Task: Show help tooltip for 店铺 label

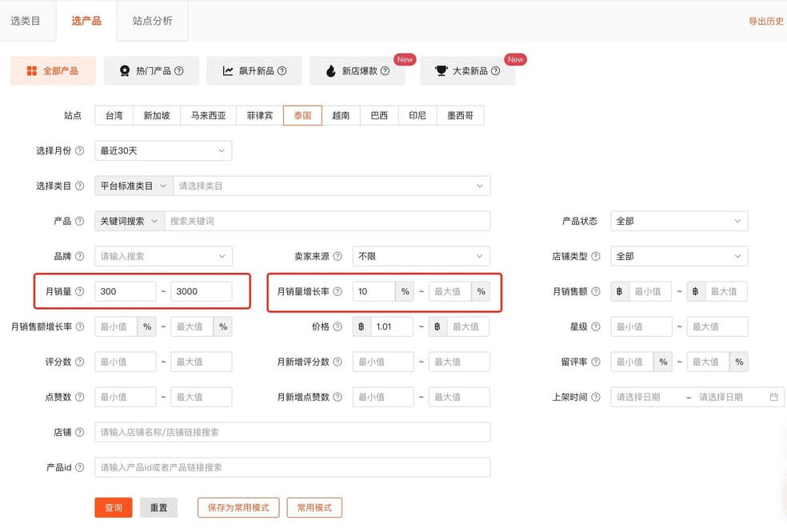Action: (x=79, y=432)
